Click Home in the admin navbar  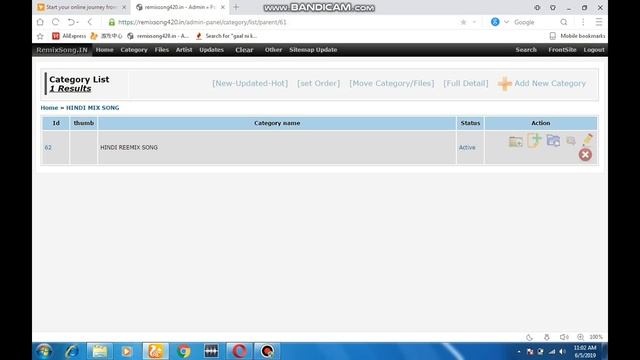104,50
